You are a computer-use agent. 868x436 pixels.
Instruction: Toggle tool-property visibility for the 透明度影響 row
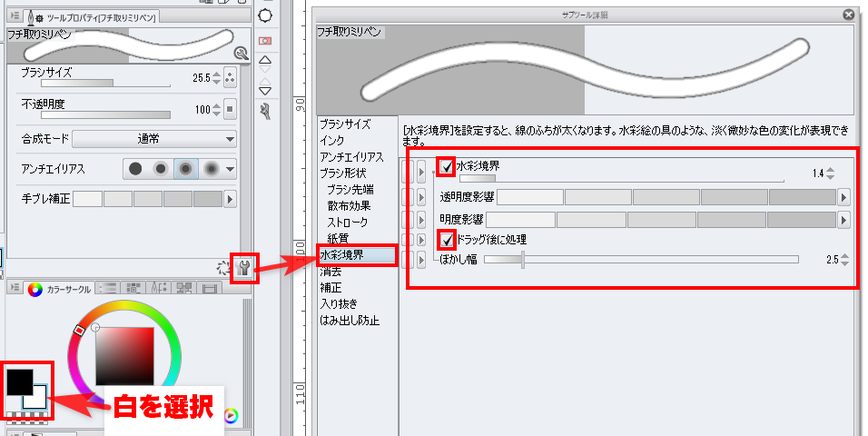coord(408,197)
